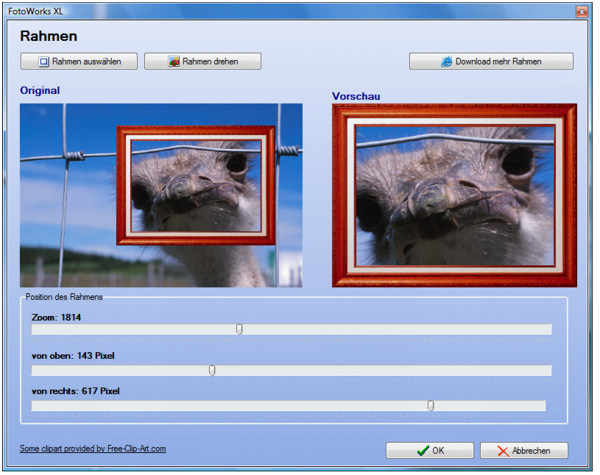Click the FotoWorks XL title text
The width and height of the screenshot is (600, 475).
pos(36,11)
